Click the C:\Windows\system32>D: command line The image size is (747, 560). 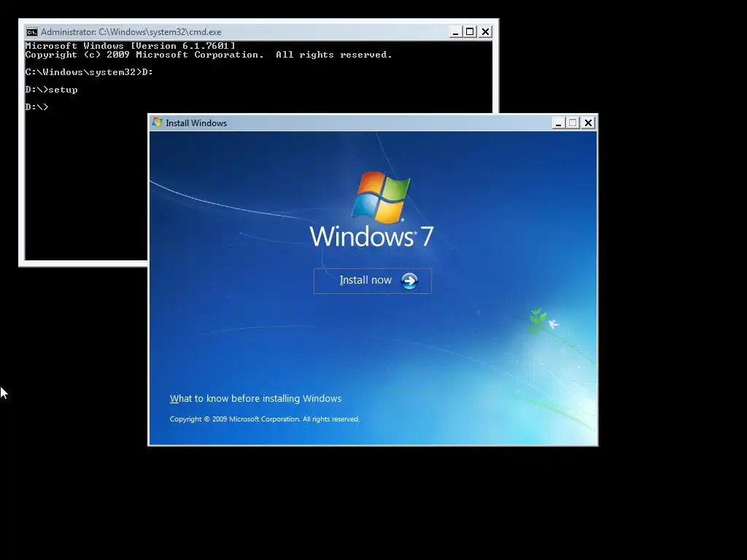pyautogui.click(x=89, y=72)
